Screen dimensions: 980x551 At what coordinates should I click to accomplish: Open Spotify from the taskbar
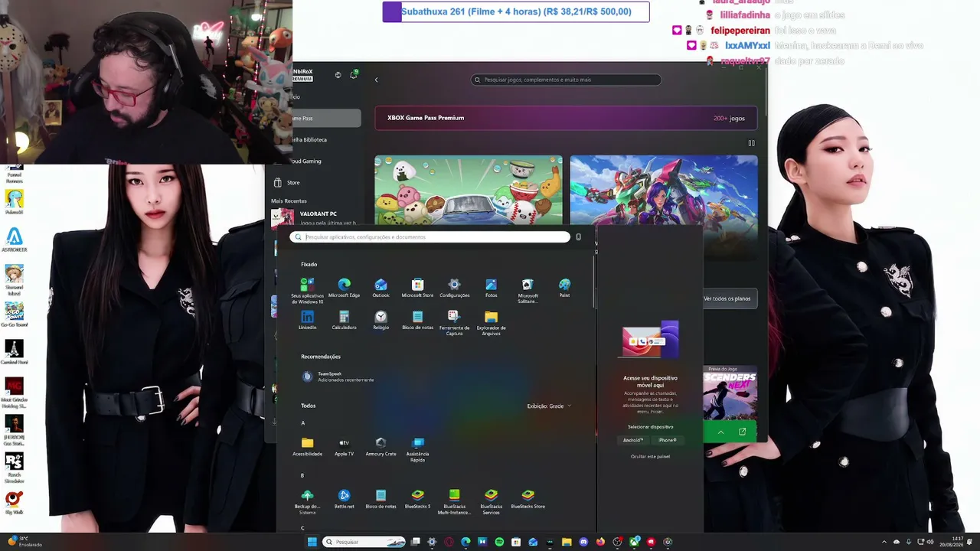pyautogui.click(x=499, y=542)
